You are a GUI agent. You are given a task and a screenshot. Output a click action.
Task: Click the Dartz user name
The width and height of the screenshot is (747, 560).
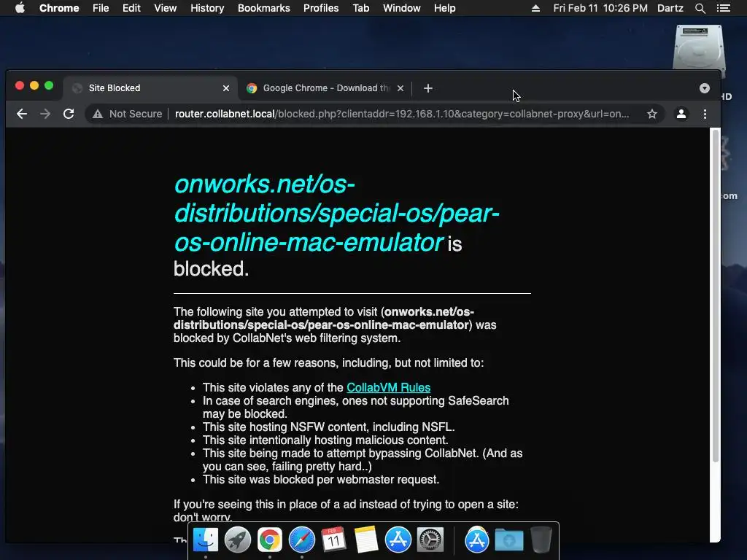(670, 8)
